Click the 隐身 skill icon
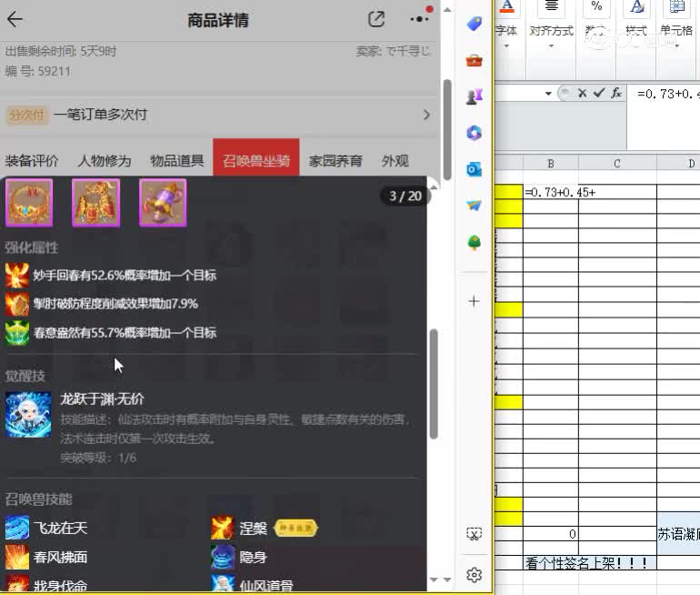The width and height of the screenshot is (700, 595). [x=223, y=557]
